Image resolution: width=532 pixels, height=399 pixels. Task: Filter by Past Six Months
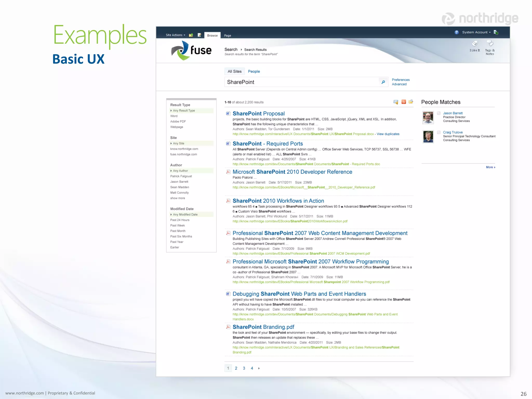181,236
